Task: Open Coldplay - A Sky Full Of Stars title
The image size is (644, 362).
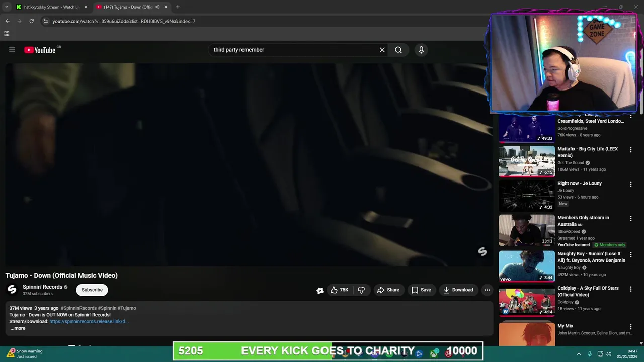Action: 588,291
